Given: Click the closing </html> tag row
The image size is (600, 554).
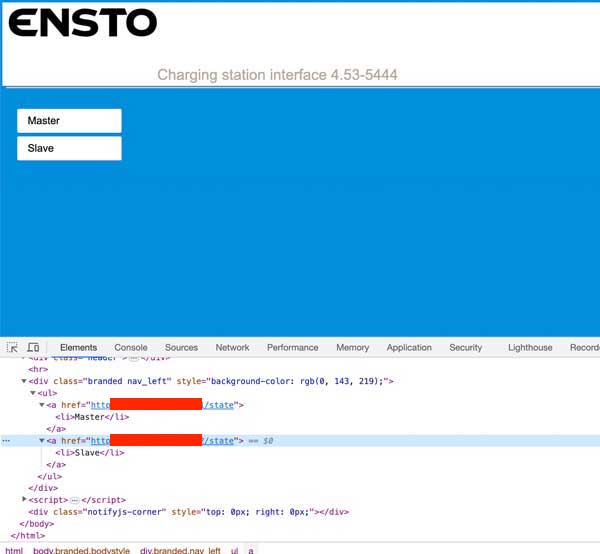Looking at the screenshot, I should pyautogui.click(x=28, y=536).
